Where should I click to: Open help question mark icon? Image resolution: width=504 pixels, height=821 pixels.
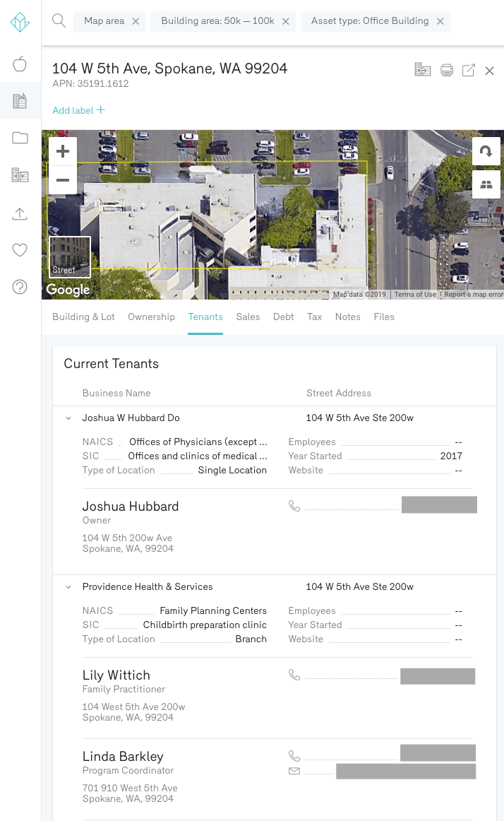click(x=20, y=286)
